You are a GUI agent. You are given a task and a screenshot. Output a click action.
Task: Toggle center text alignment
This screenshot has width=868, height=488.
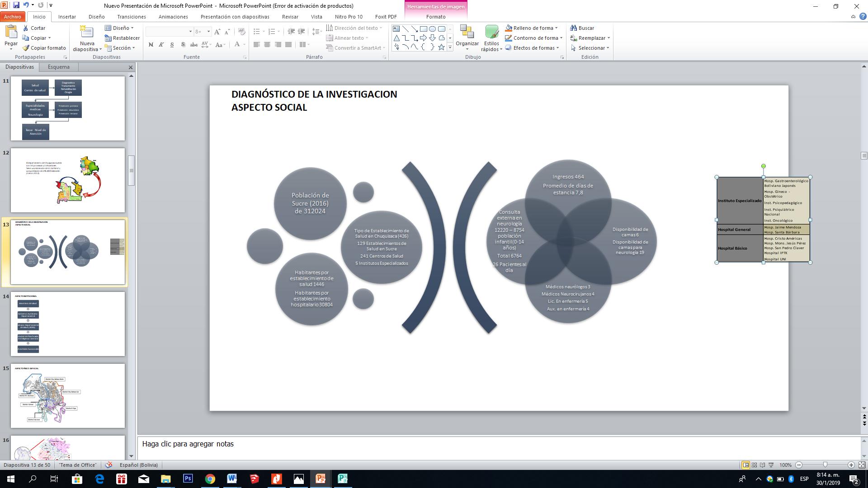tap(267, 44)
